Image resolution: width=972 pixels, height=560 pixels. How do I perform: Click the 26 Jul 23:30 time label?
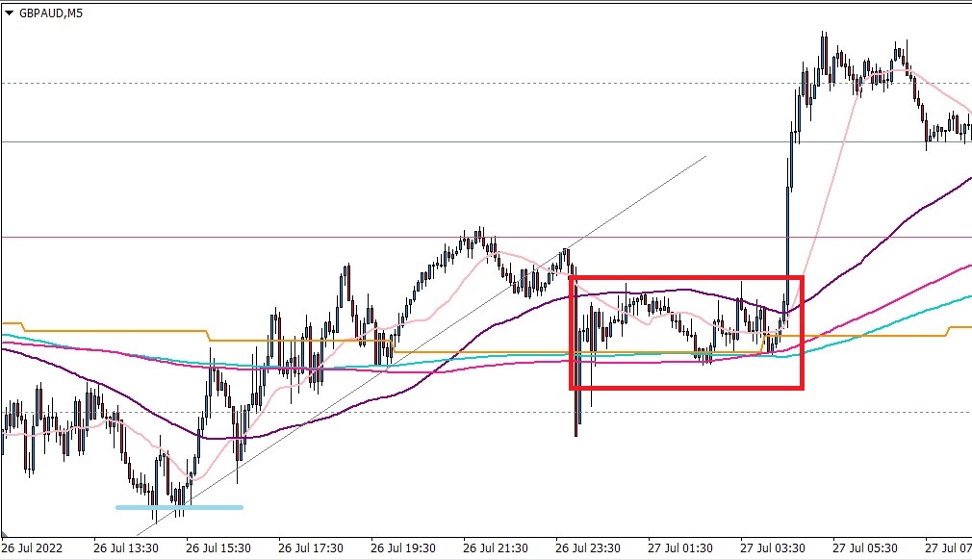click(588, 548)
